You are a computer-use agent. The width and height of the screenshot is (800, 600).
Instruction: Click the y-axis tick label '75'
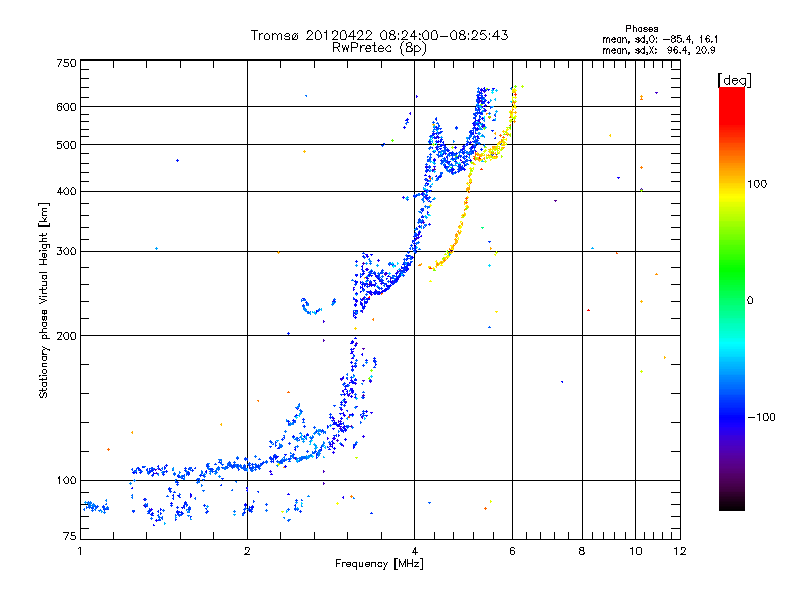point(70,536)
